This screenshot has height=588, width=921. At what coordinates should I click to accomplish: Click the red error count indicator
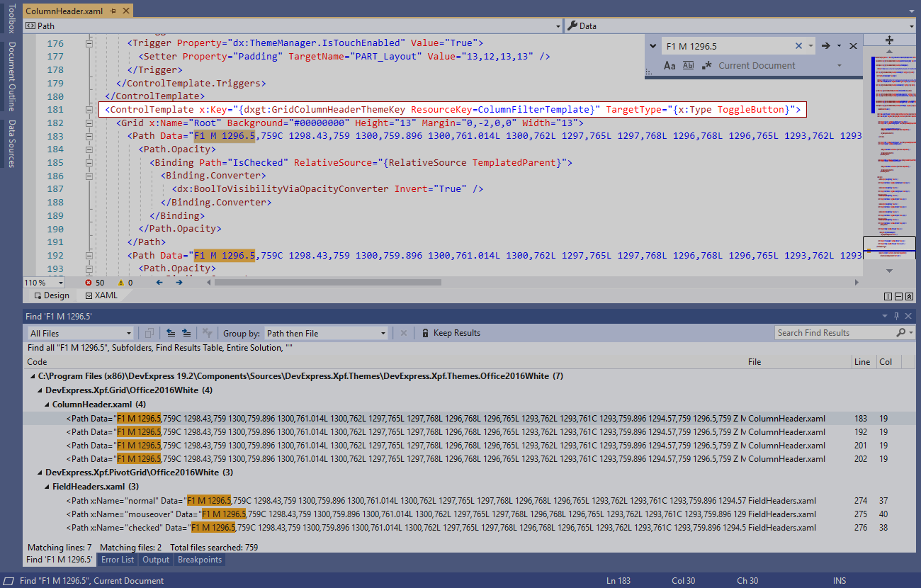pyautogui.click(x=94, y=282)
